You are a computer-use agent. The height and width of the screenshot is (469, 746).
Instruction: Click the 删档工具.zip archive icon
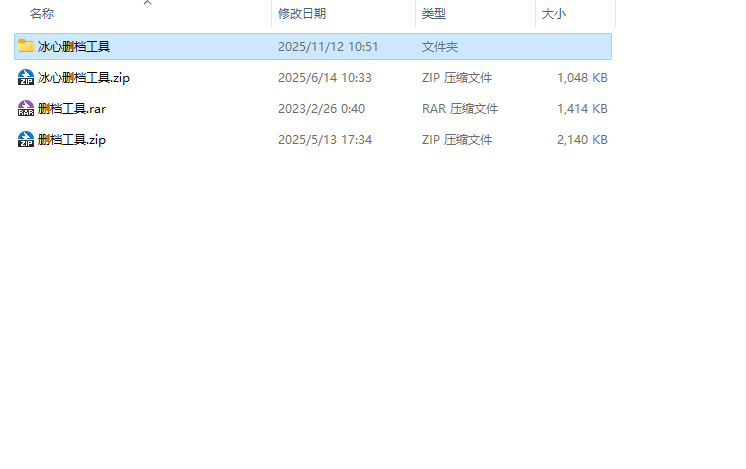(x=26, y=139)
